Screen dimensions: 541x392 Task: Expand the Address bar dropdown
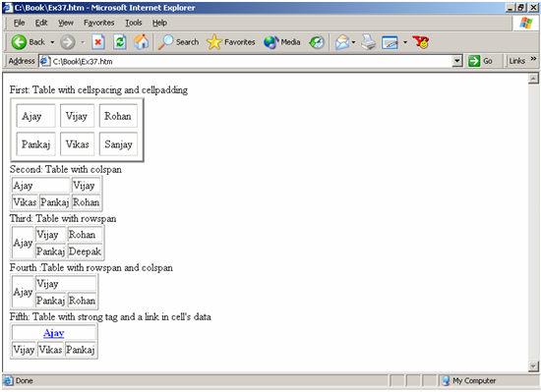[x=456, y=61]
